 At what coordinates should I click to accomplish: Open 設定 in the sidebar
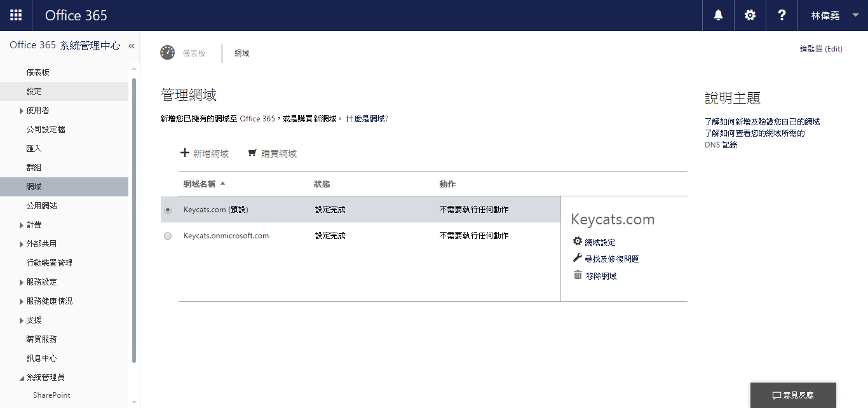64,92
